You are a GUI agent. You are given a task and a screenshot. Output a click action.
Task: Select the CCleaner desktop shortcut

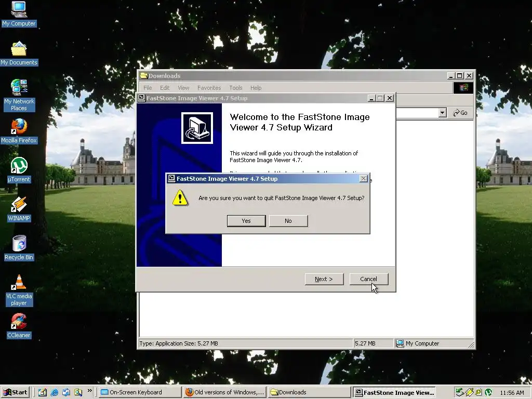pos(19,326)
